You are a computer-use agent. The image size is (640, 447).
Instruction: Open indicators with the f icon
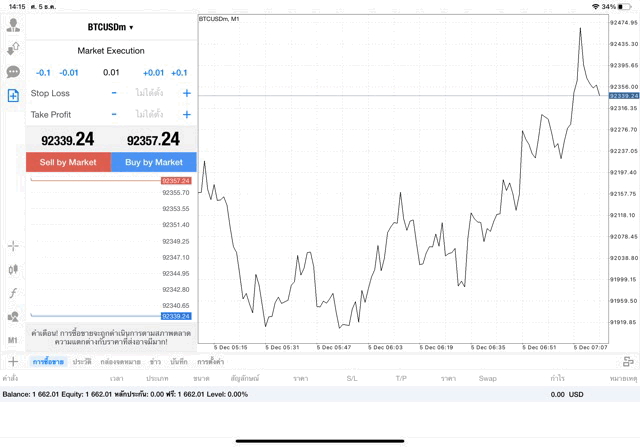click(x=13, y=293)
